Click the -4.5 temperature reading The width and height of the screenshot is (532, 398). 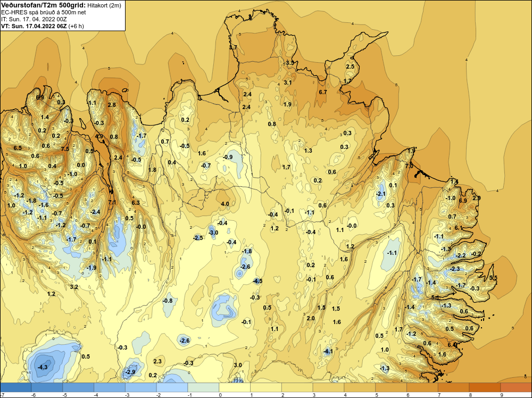click(x=258, y=281)
